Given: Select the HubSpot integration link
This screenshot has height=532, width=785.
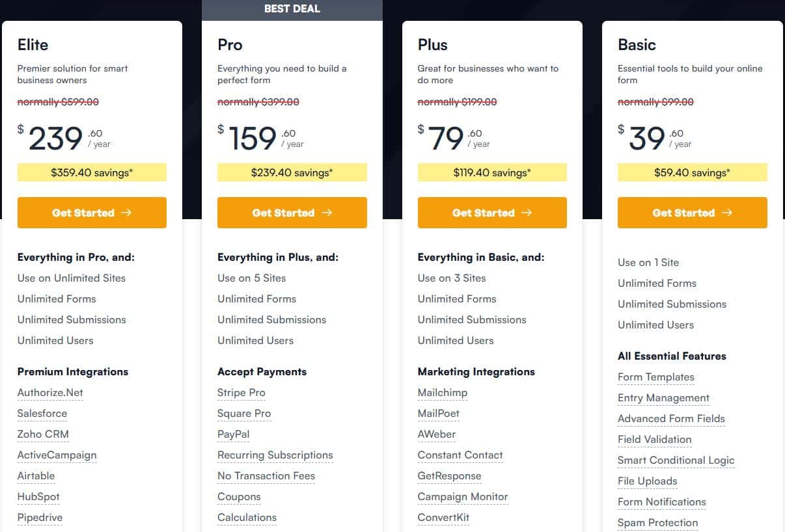Looking at the screenshot, I should (38, 496).
